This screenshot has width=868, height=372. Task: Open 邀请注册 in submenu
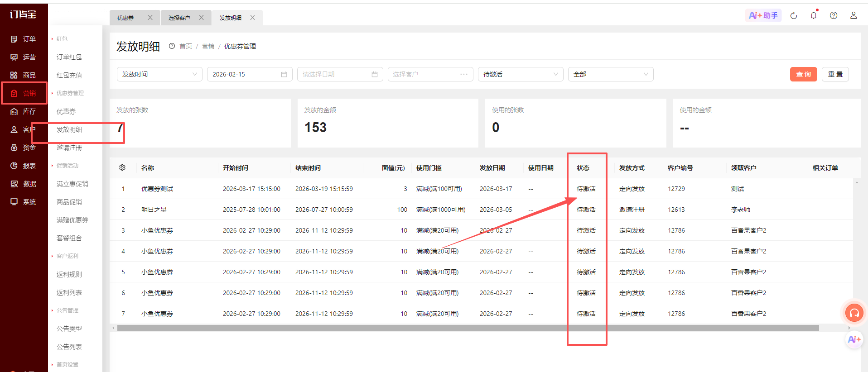pos(69,148)
